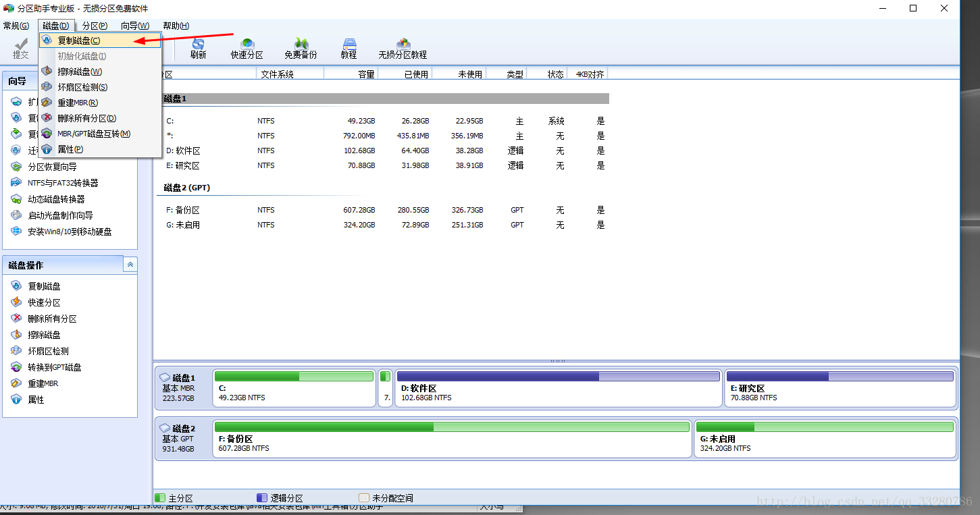Click the 提交 checkmark toolbar icon
The height and width of the screenshot is (515, 980).
click(x=21, y=49)
